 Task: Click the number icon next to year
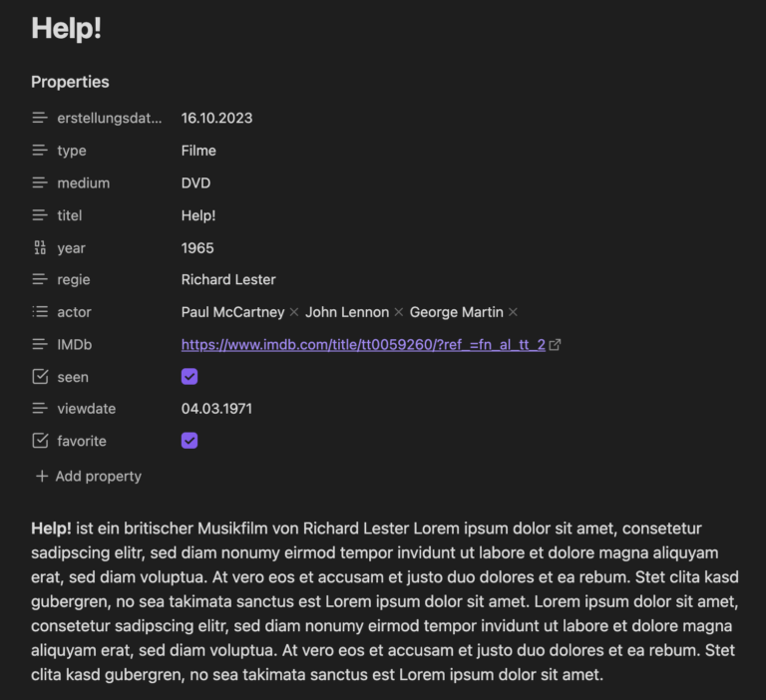(40, 247)
